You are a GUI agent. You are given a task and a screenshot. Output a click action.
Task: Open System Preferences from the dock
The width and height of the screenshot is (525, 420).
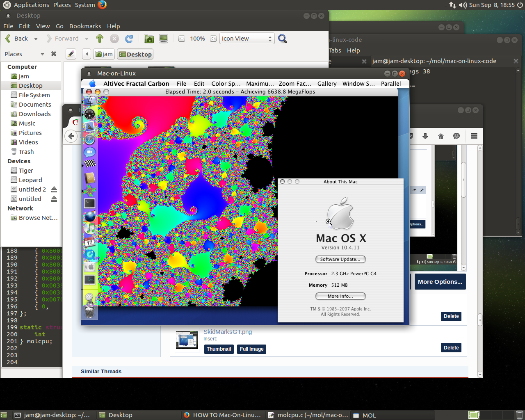89,267
